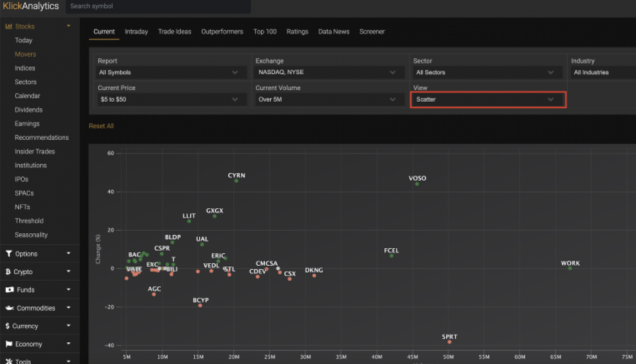This screenshot has height=364, width=636.
Task: Open the Data News tab
Action: pos(333,32)
